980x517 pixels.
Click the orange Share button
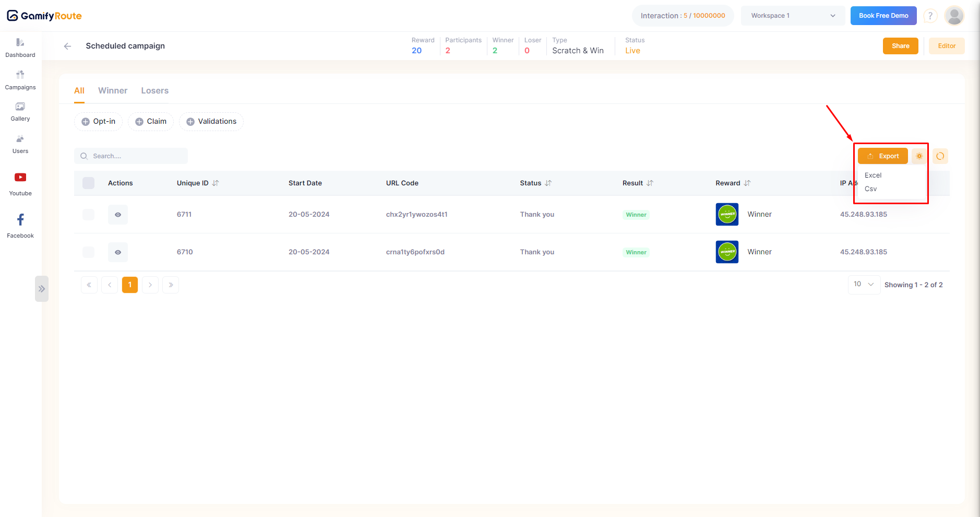click(900, 46)
